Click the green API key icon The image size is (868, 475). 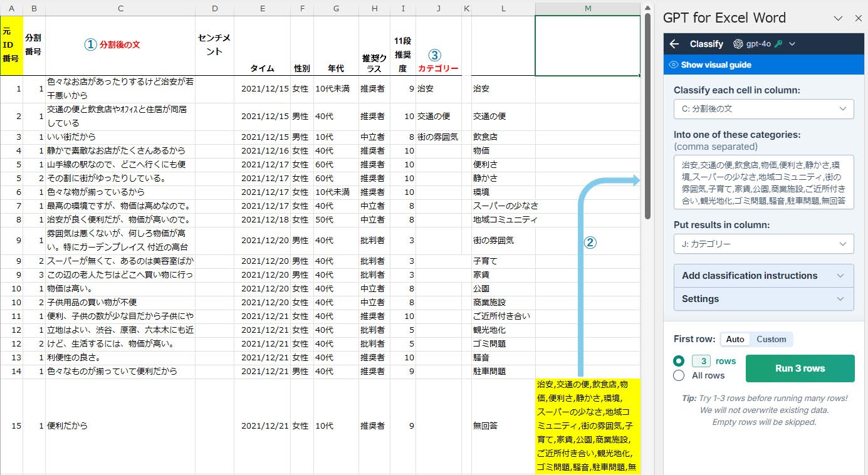(x=778, y=44)
